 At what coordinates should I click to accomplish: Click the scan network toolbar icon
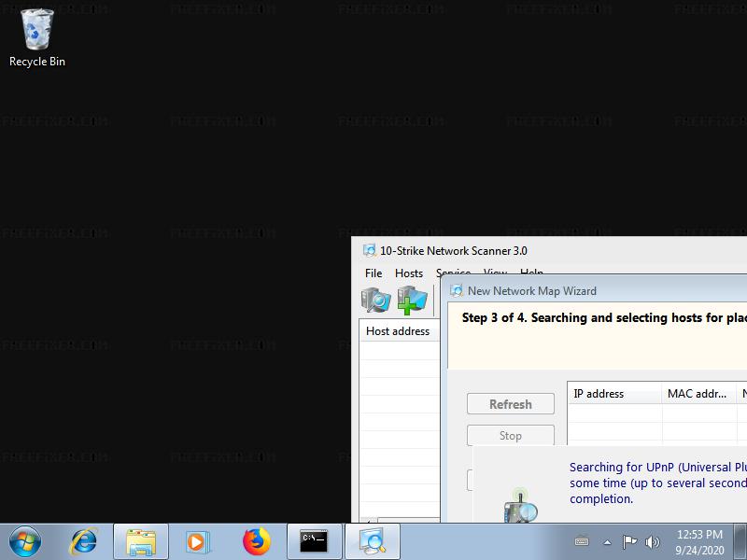click(376, 300)
